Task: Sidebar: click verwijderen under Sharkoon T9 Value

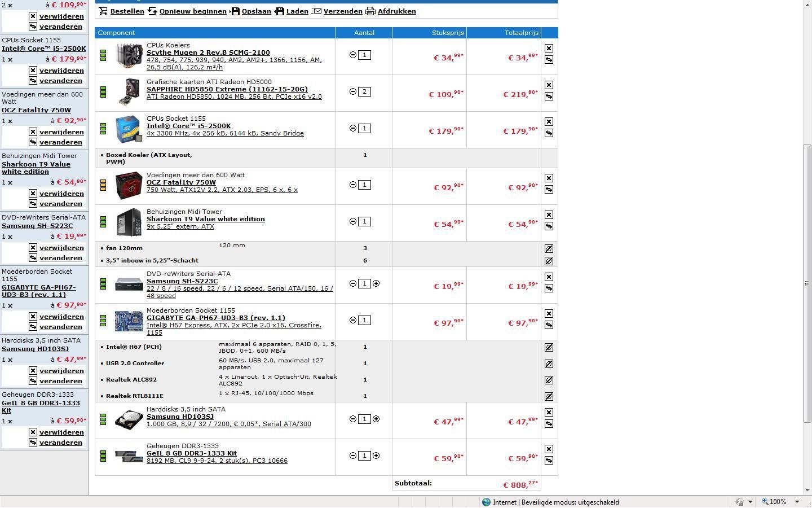Action: point(61,194)
